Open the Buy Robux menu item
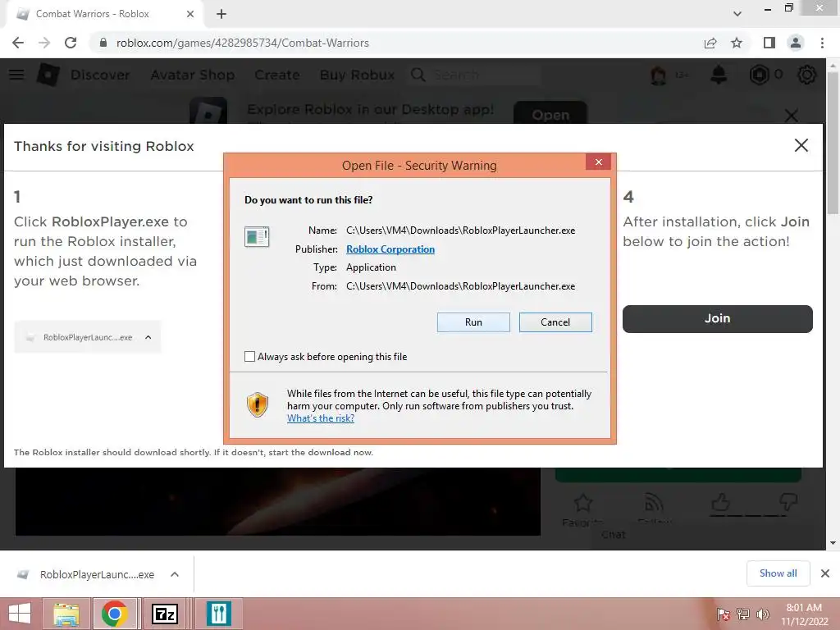This screenshot has width=840, height=630. pyautogui.click(x=357, y=75)
